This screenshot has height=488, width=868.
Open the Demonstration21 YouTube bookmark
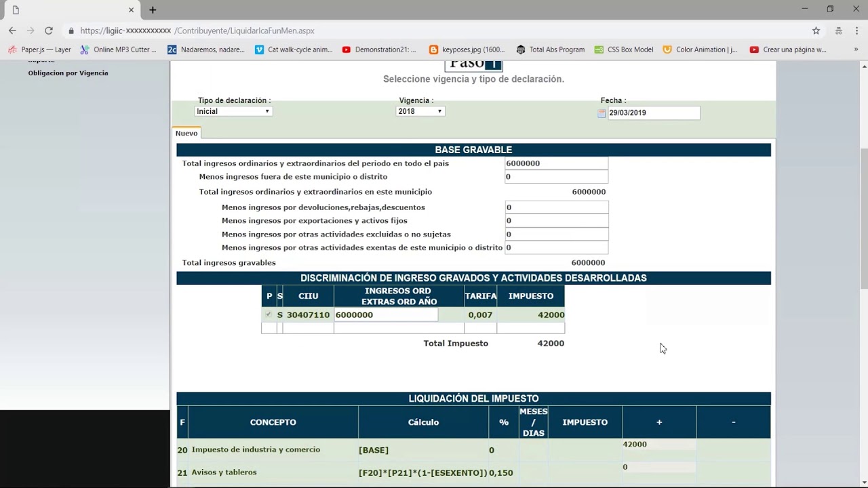tap(380, 49)
